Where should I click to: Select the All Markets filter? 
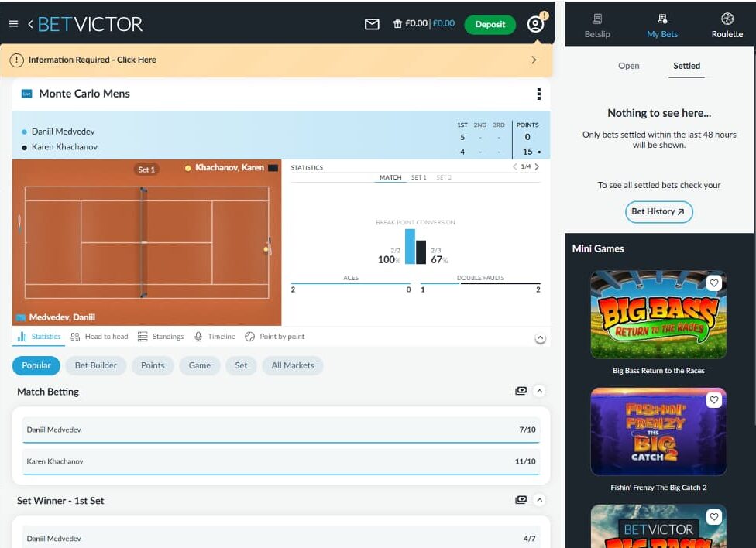click(293, 365)
